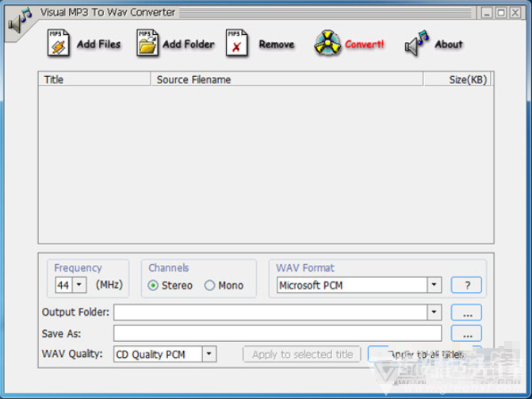The width and height of the screenshot is (532, 399).
Task: Minimize the converter window
Action: [487, 13]
